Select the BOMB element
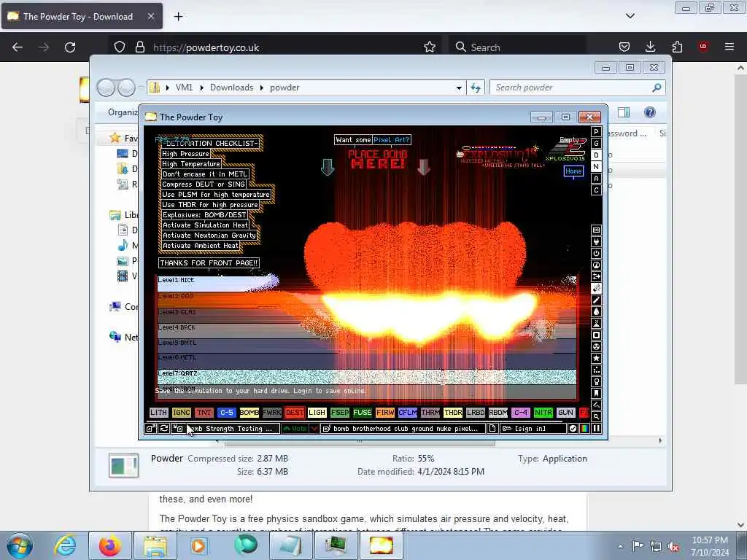Screen dimensions: 747x560 (x=249, y=413)
